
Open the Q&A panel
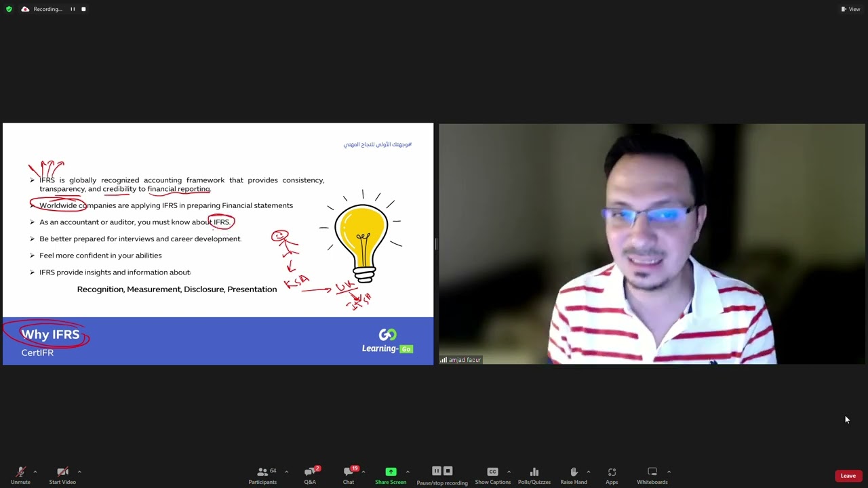(x=310, y=475)
